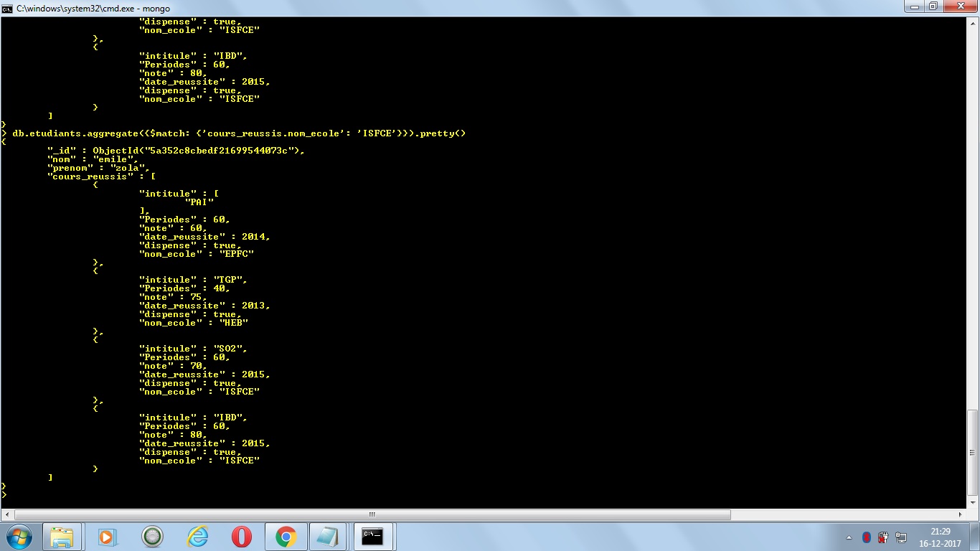Click the line "nom" : "emile"
Viewport: 980px width, 551px height.
91,159
